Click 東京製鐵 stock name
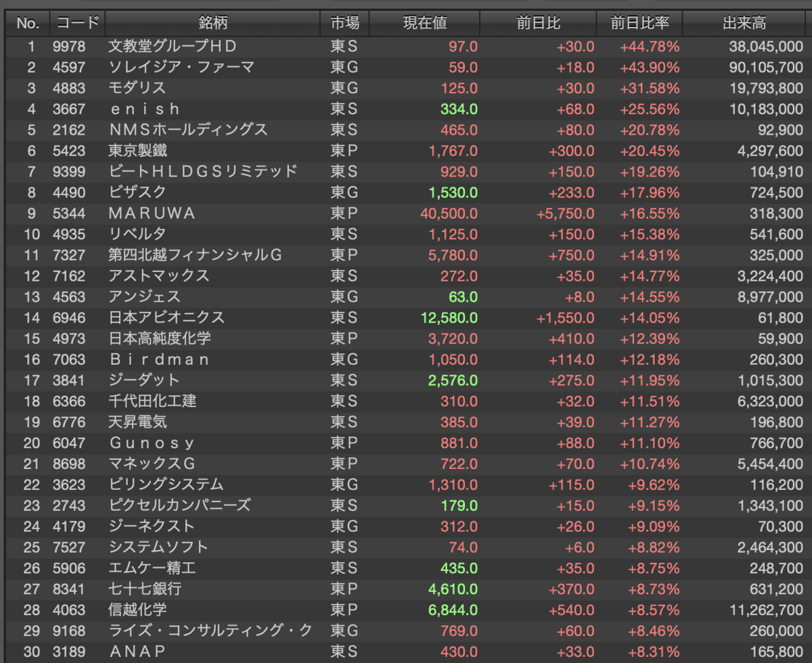 137,151
